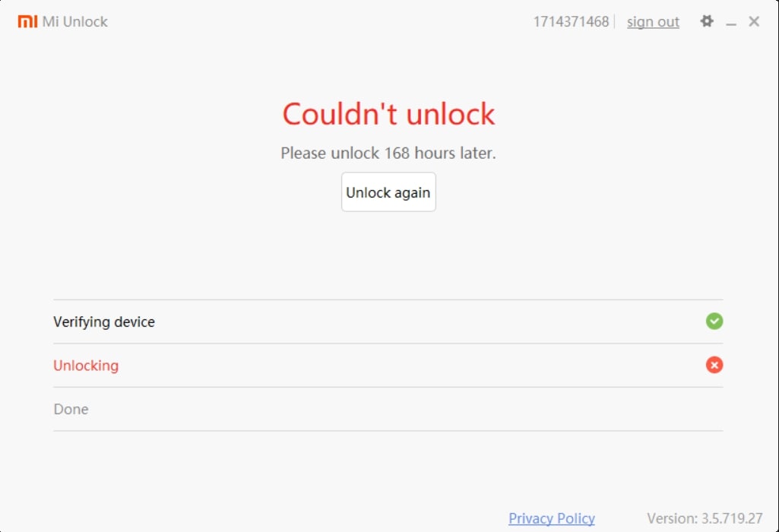Click the Mi logo in the title bar
The width and height of the screenshot is (779, 532).
(x=27, y=21)
